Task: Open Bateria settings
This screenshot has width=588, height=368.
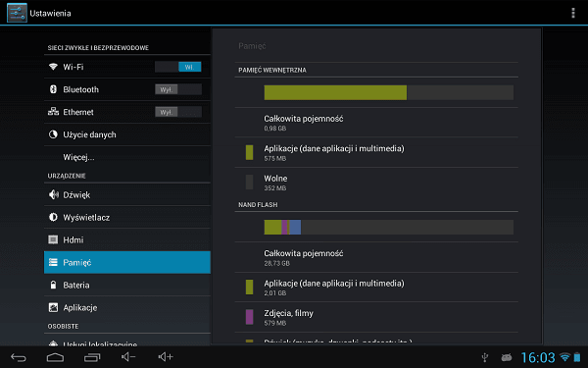Action: (x=127, y=285)
